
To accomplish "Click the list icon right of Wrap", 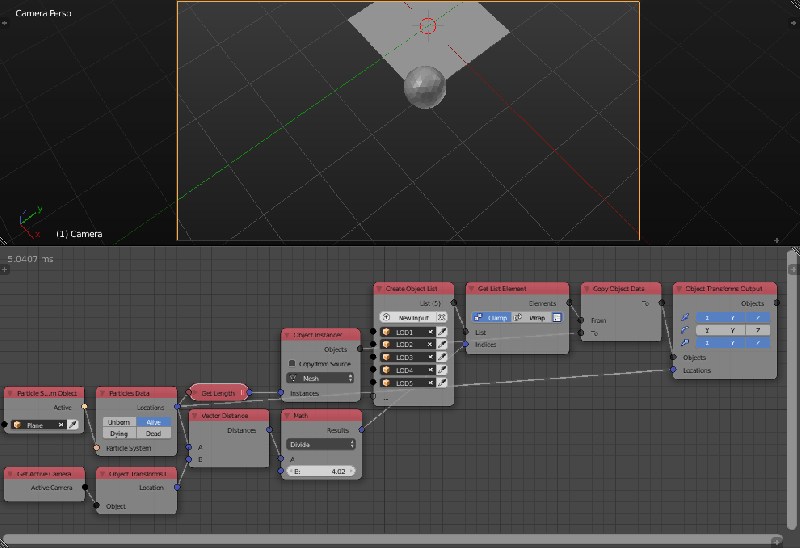I will coord(557,317).
